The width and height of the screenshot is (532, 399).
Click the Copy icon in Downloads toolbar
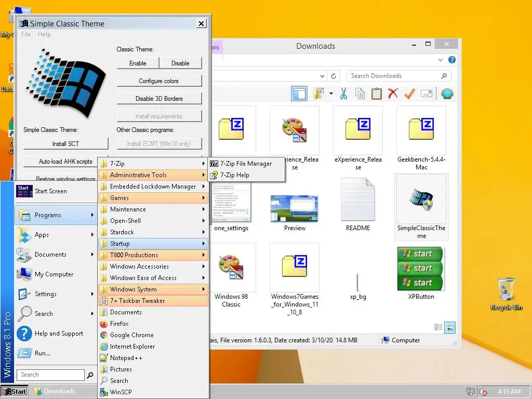[x=360, y=94]
